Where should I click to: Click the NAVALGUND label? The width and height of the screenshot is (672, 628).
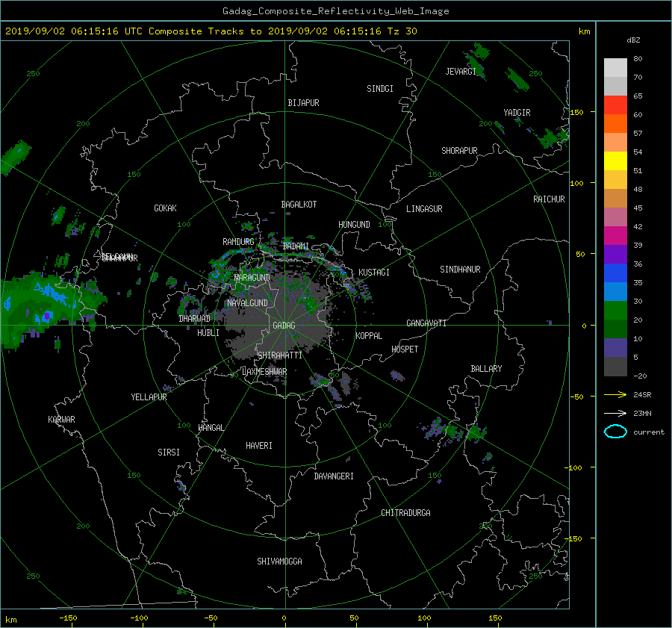(247, 303)
